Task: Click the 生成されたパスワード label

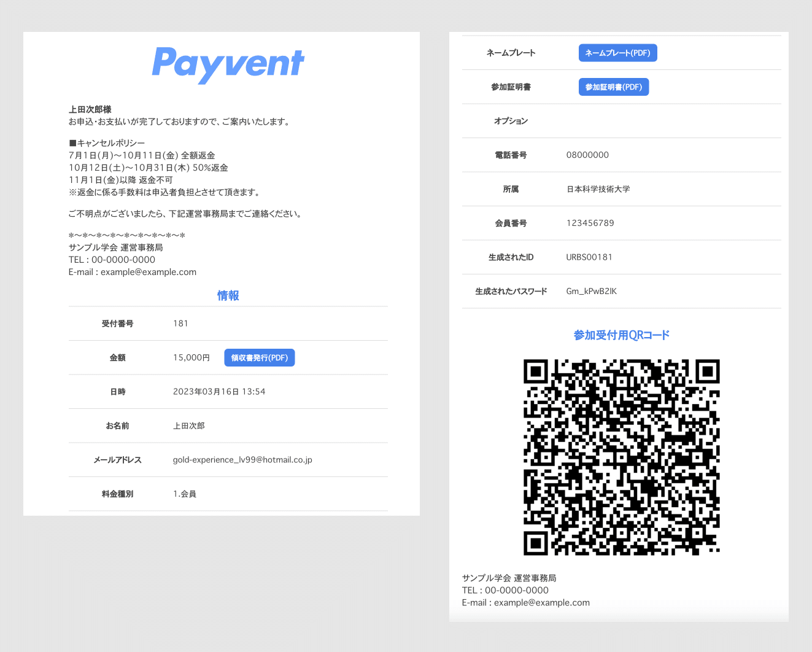Action: tap(511, 292)
